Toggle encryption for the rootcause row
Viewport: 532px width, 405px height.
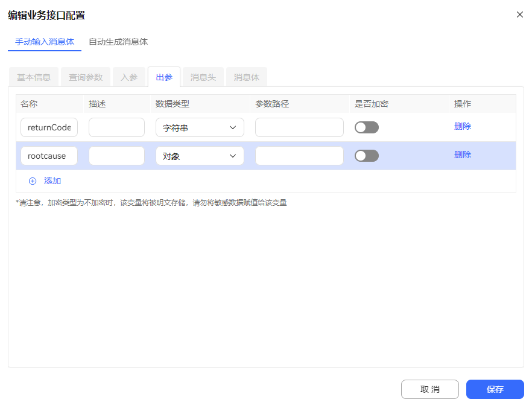click(367, 156)
